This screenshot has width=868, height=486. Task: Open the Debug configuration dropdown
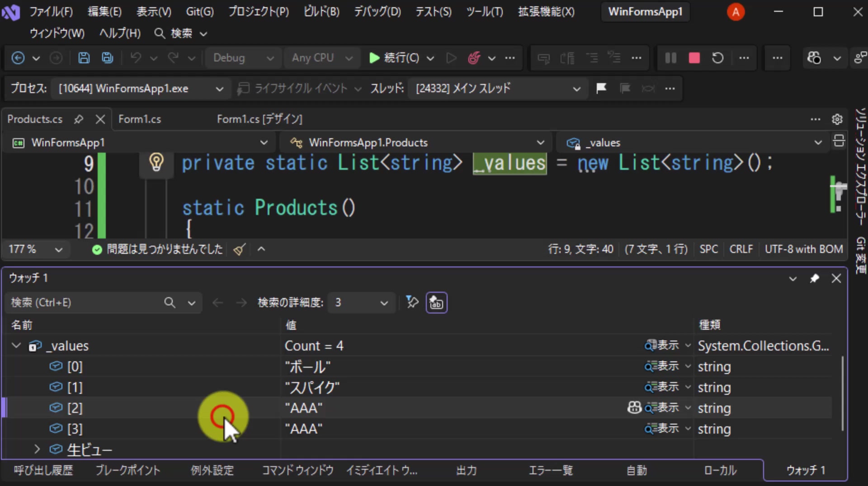[x=243, y=58]
